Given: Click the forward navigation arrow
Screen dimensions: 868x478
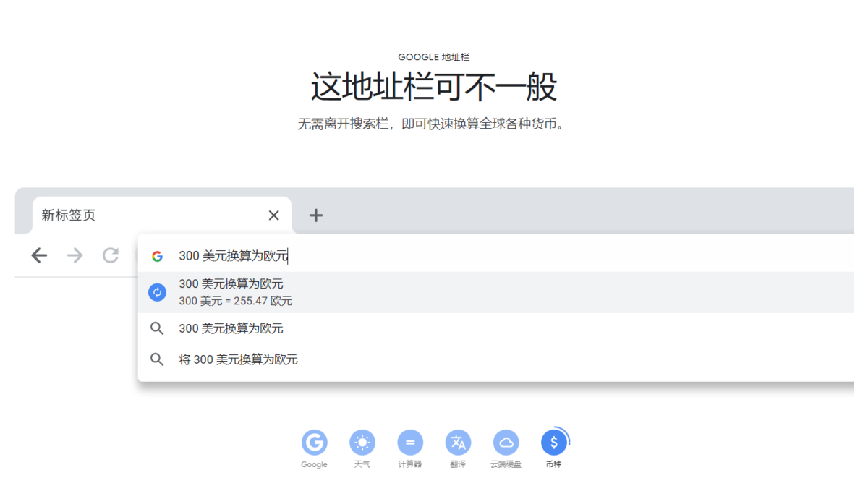Looking at the screenshot, I should click(x=75, y=255).
